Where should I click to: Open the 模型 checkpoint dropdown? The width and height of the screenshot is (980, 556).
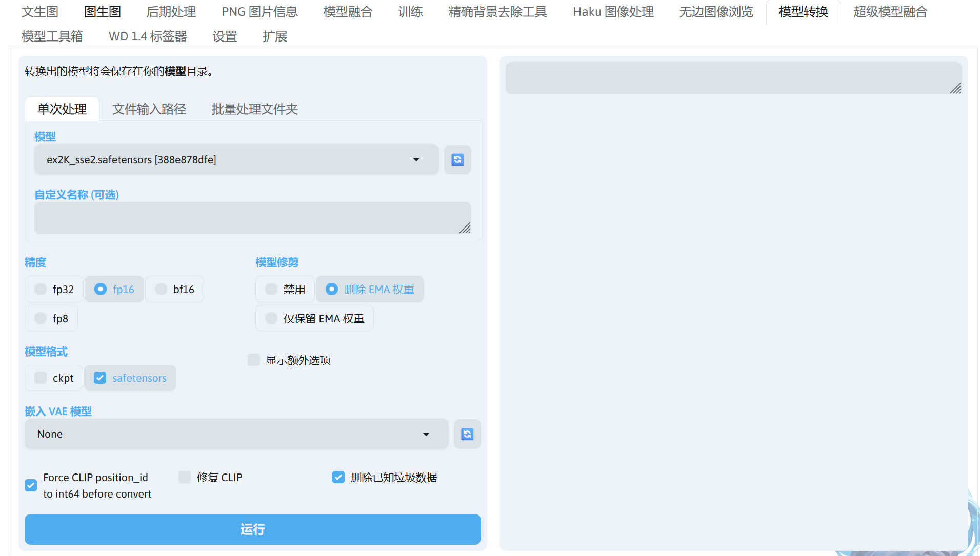(x=236, y=160)
